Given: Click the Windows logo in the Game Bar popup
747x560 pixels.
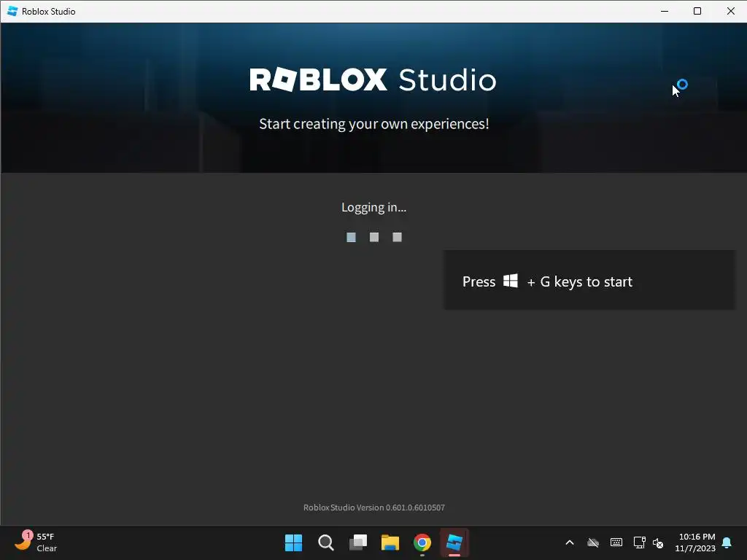Looking at the screenshot, I should [511, 281].
